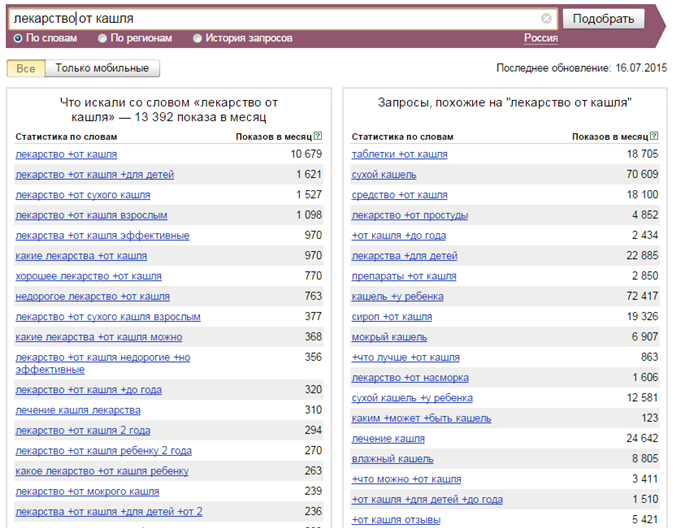Clear the search field with the X icon
Screen dimensions: 680x528
pyautogui.click(x=546, y=18)
